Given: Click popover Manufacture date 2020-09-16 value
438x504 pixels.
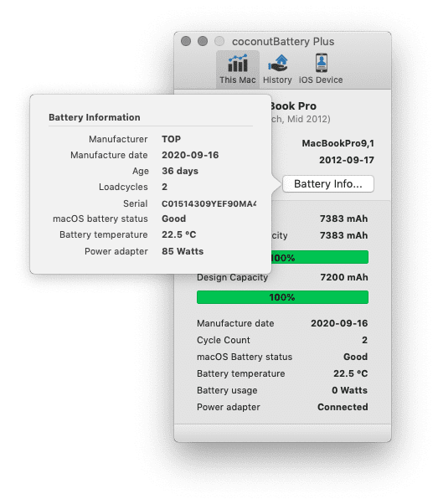Looking at the screenshot, I should 190,155.
